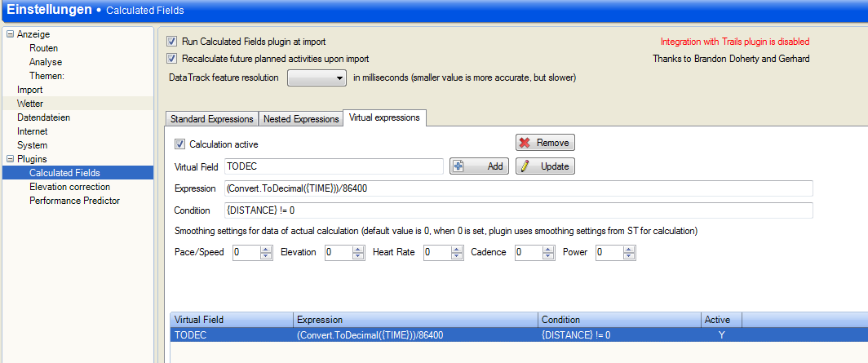
Task: Collapse the Plugins tree node
Action: point(10,159)
